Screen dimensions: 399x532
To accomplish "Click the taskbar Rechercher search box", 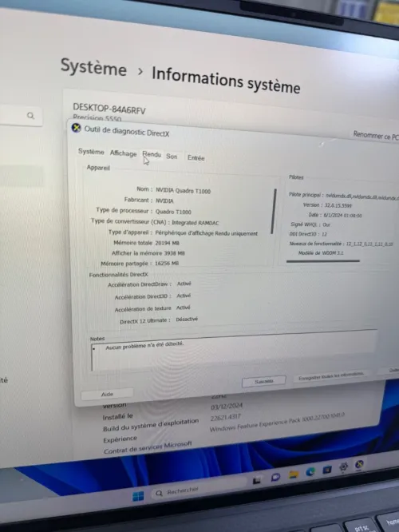I will coord(202,488).
